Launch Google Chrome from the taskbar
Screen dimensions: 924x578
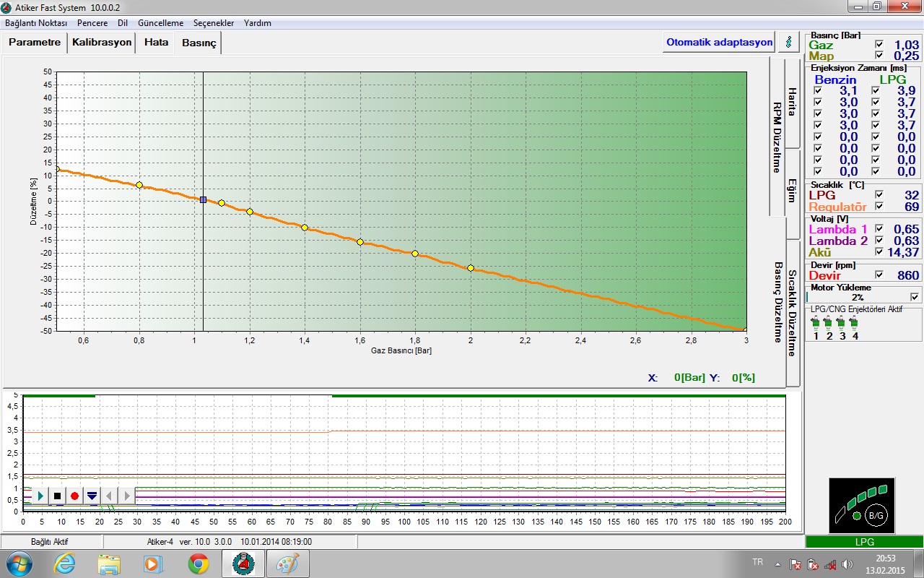(x=199, y=564)
